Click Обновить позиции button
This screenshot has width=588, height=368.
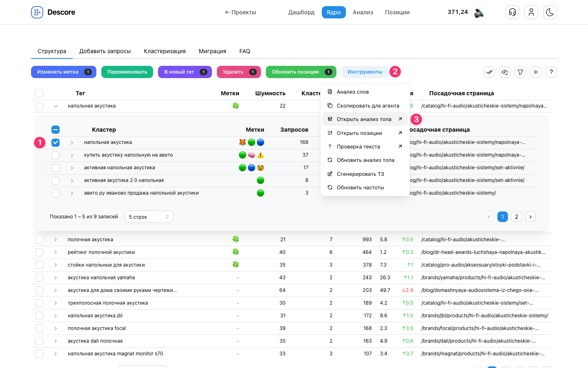pos(301,72)
